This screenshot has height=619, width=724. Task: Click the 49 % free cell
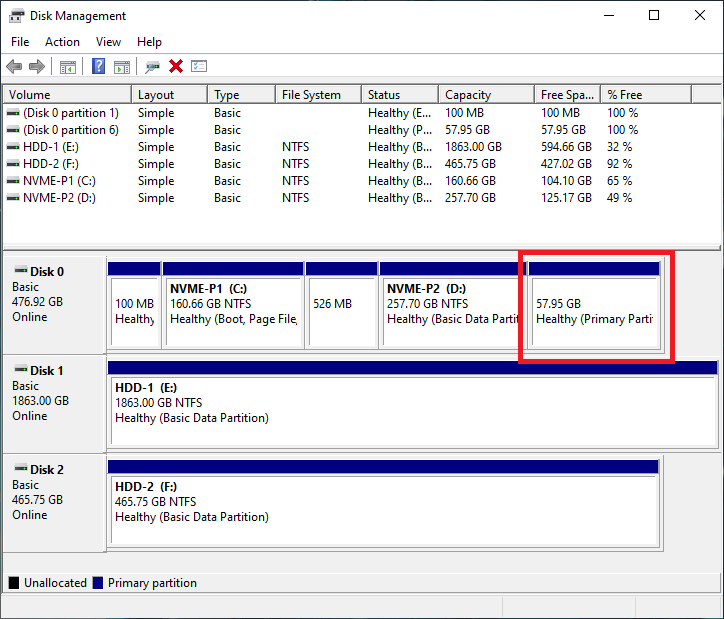point(620,198)
